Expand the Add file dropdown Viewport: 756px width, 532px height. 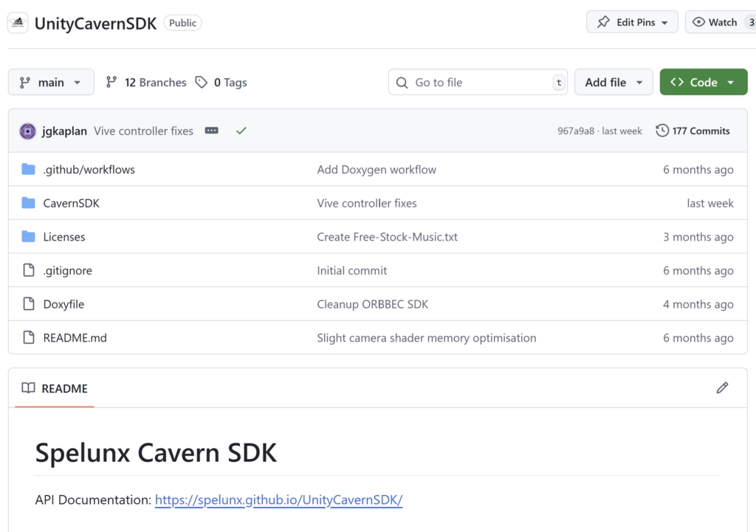coord(614,83)
